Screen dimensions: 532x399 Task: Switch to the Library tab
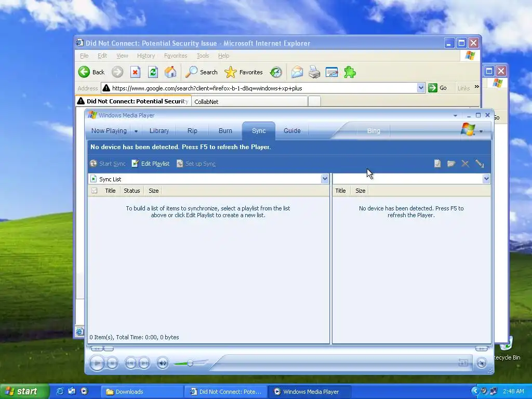[x=159, y=130]
